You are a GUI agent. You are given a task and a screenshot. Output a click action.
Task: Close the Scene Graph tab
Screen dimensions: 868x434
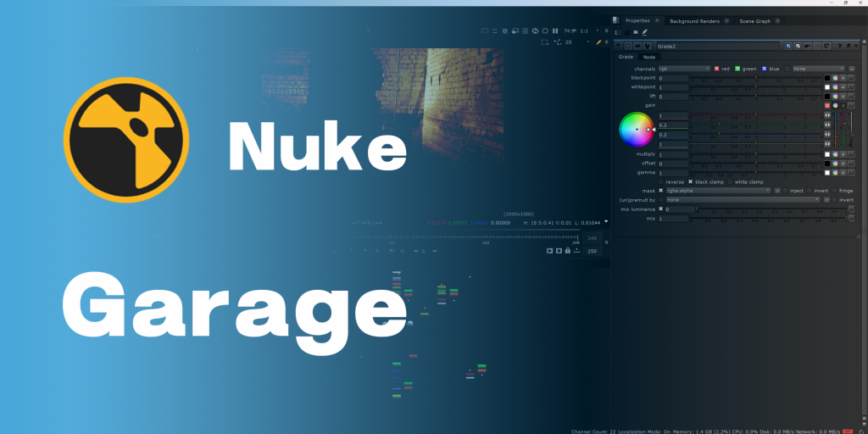pos(777,21)
